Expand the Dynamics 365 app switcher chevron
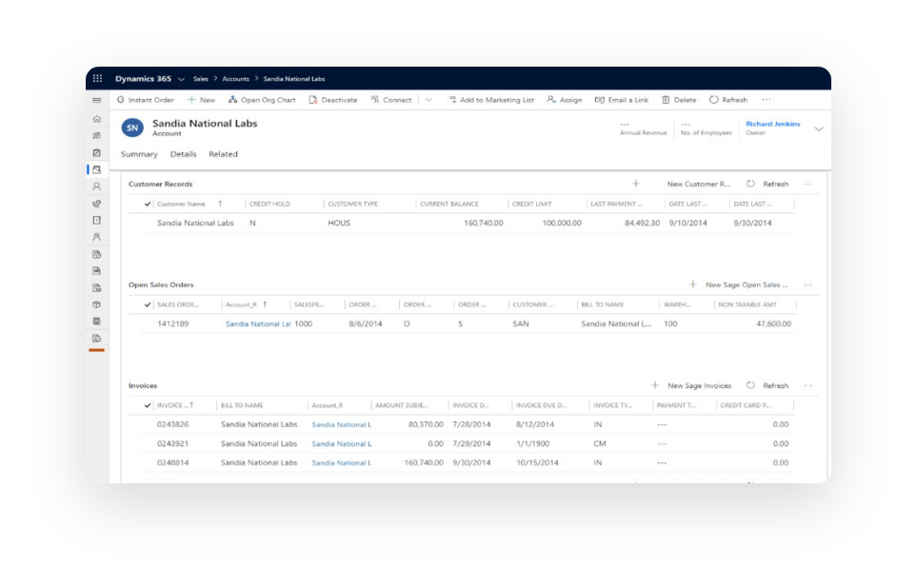This screenshot has height=588, width=917. 181,79
